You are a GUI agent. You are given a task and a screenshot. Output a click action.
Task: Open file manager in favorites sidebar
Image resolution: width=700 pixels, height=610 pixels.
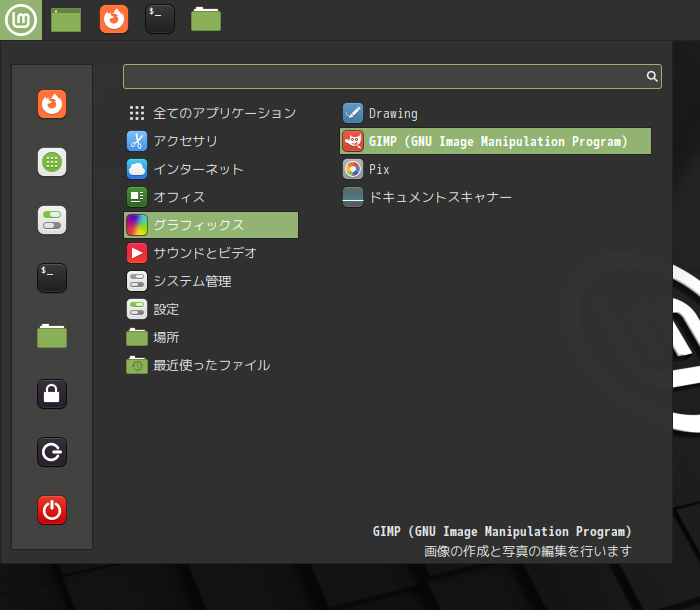click(x=52, y=336)
